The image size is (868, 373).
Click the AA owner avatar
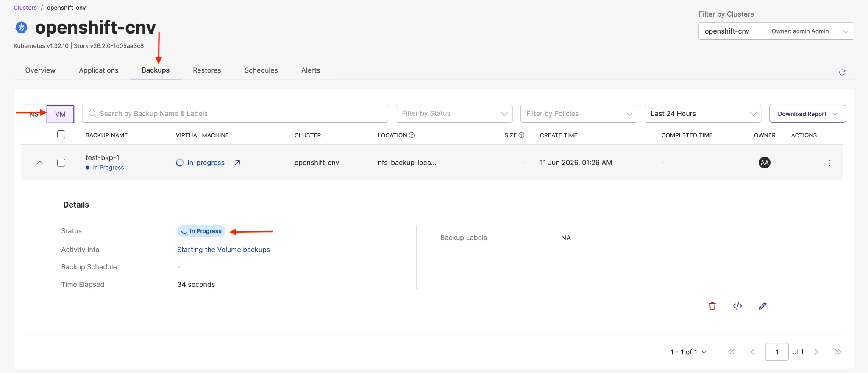tap(765, 163)
